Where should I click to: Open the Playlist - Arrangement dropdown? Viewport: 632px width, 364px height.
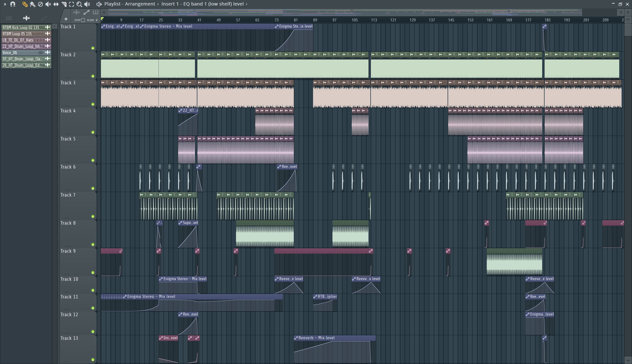130,4
